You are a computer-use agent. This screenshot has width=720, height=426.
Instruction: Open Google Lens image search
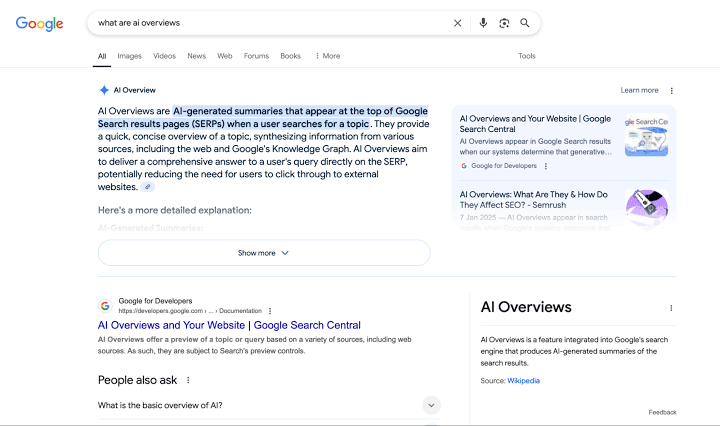click(x=504, y=23)
